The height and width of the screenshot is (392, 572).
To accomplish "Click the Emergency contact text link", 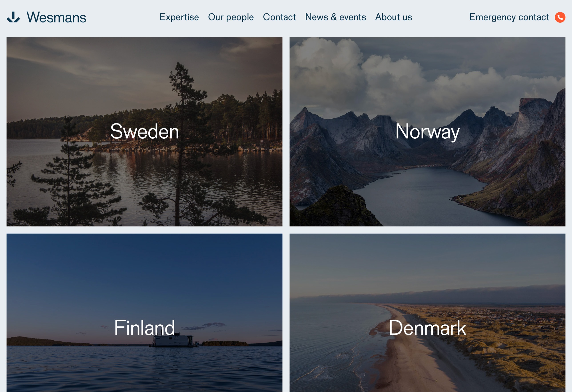I will coord(509,17).
